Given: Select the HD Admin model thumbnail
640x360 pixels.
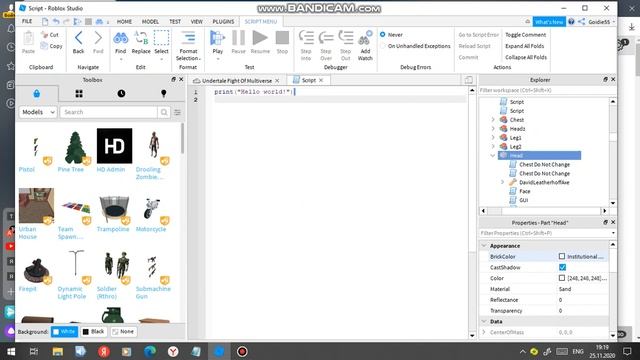Looking at the screenshot, I should pos(114,146).
